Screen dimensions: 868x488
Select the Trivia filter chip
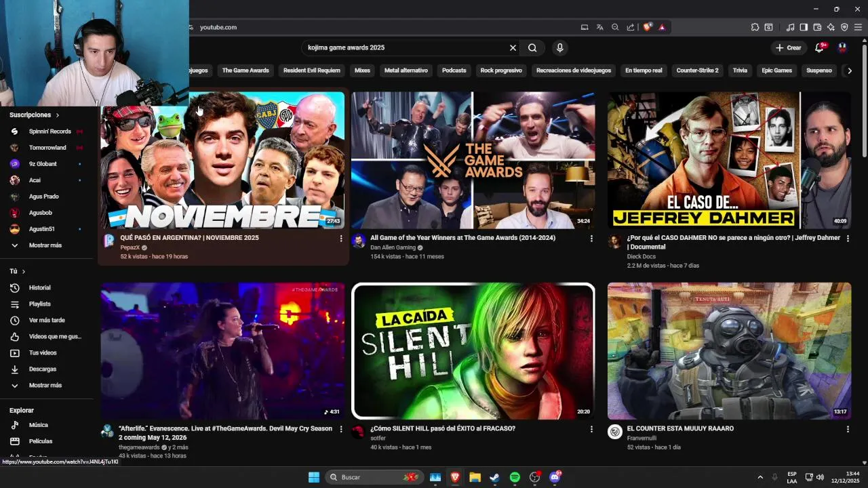(x=740, y=70)
